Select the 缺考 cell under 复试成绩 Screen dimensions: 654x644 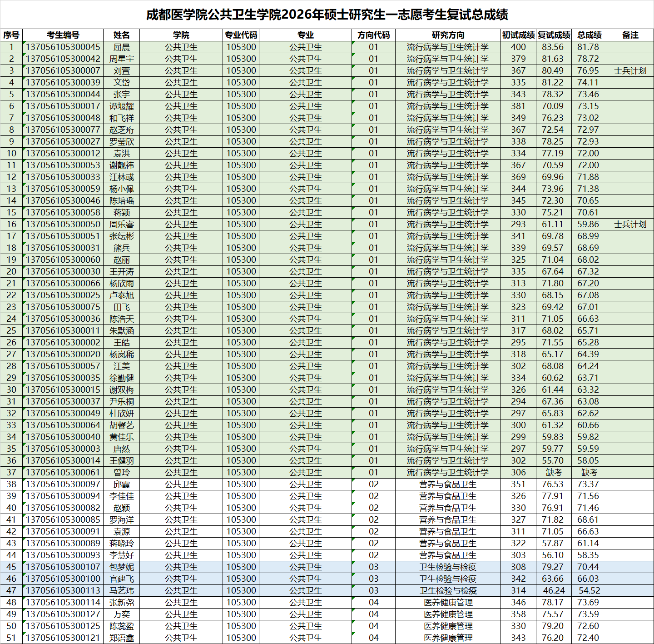[553, 472]
